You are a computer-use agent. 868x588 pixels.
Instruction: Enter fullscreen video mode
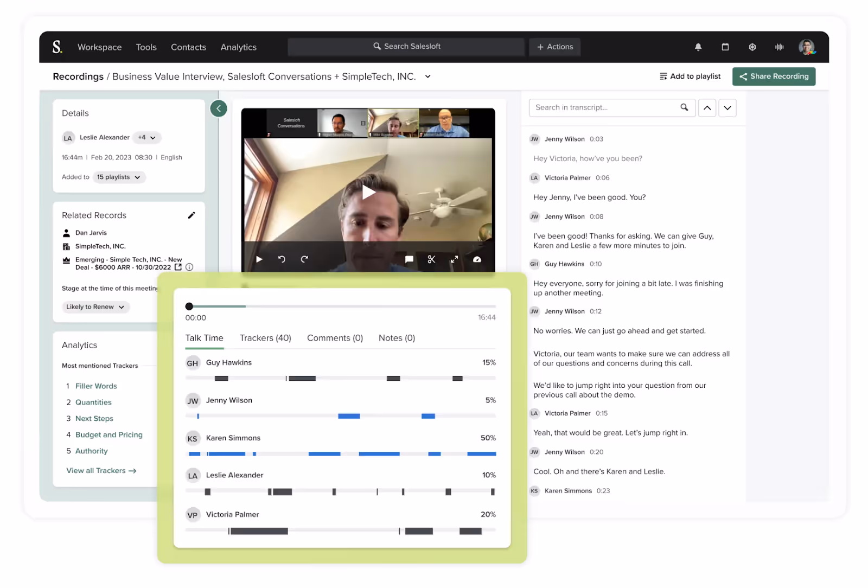click(454, 259)
